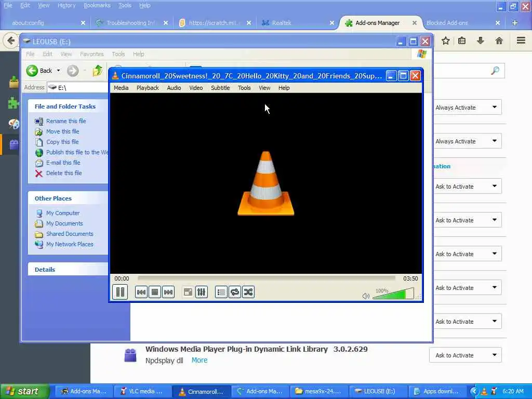Click Explorer Forward arrow button
The width and height of the screenshot is (532, 399).
click(73, 71)
